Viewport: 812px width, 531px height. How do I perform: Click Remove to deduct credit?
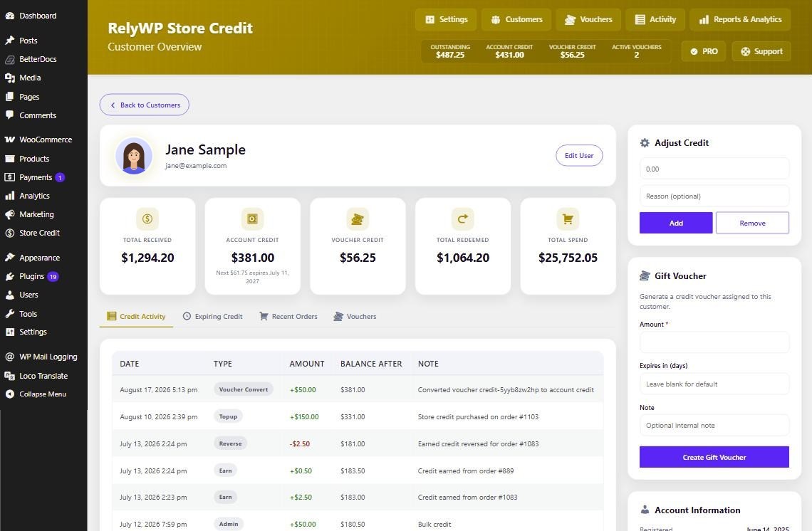tap(752, 223)
